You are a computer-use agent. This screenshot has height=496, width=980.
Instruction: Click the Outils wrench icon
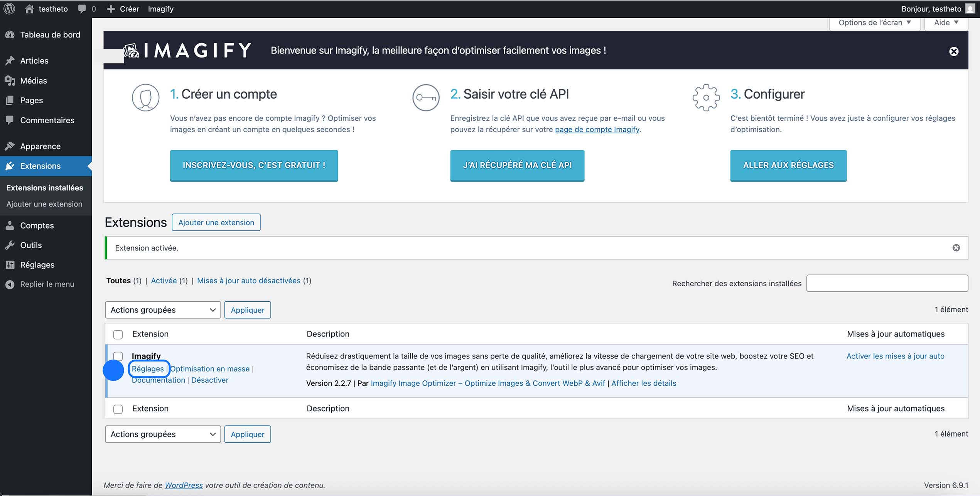[10, 245]
